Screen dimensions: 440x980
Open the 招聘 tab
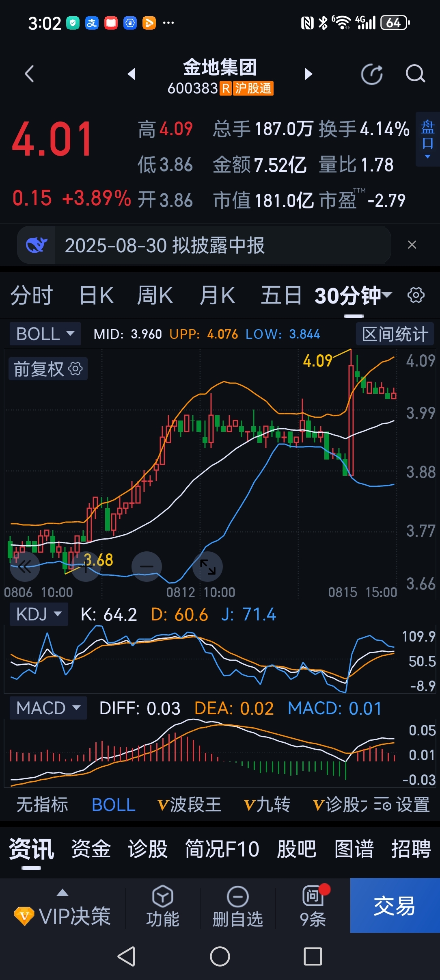pos(411,849)
